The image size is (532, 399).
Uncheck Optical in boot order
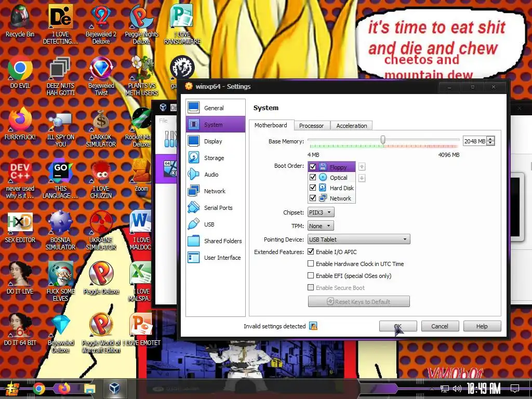313,177
